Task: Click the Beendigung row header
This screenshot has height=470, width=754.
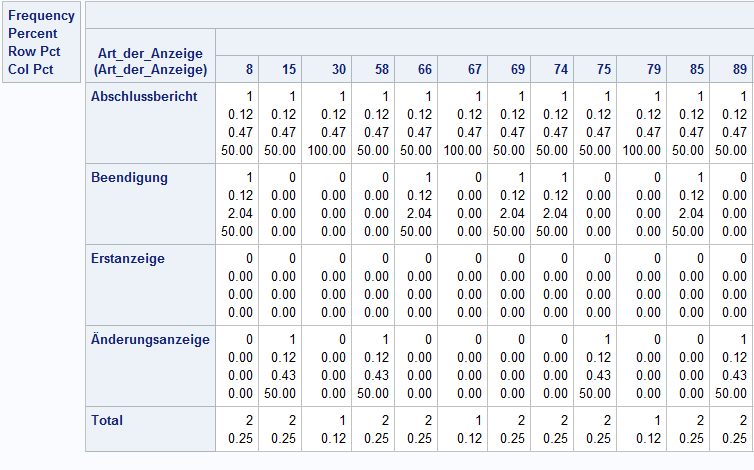Action: (129, 177)
